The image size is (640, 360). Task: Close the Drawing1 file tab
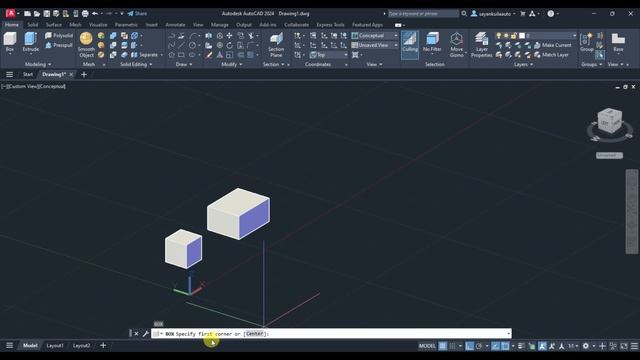[x=71, y=74]
